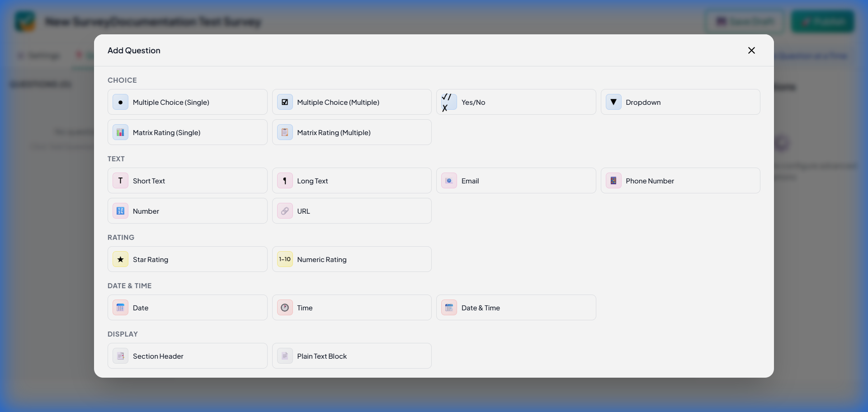Viewport: 868px width, 412px height.
Task: Click the Numeric Rating 1-10 icon
Action: 284,259
